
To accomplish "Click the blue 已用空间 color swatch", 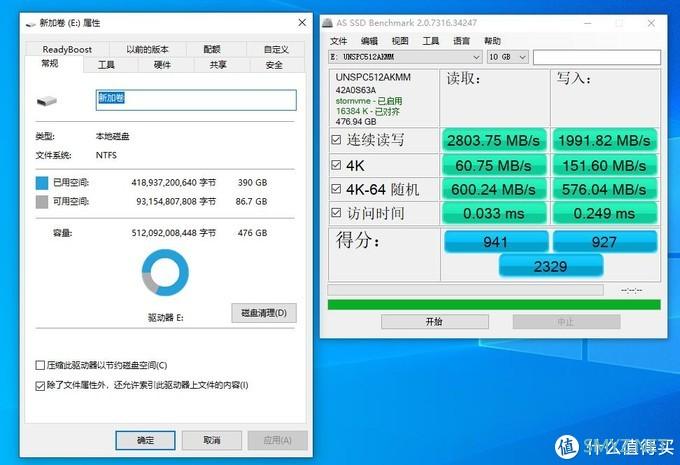I will point(42,183).
